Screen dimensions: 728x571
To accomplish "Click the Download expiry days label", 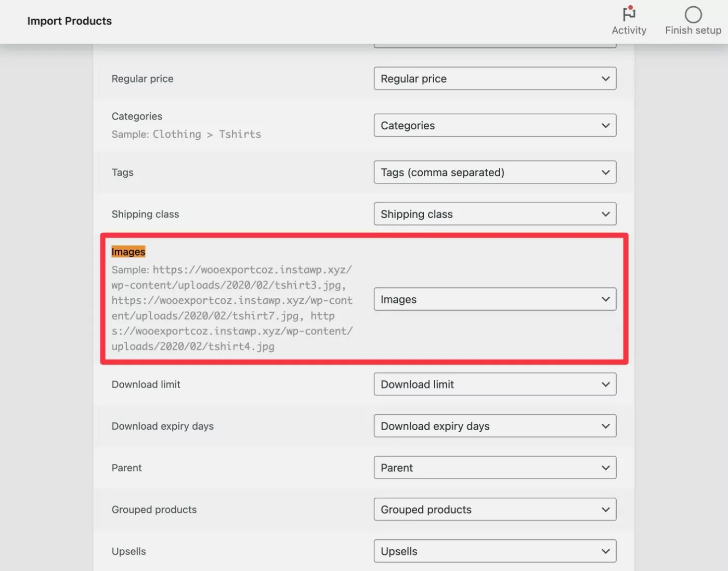I will (x=162, y=427).
